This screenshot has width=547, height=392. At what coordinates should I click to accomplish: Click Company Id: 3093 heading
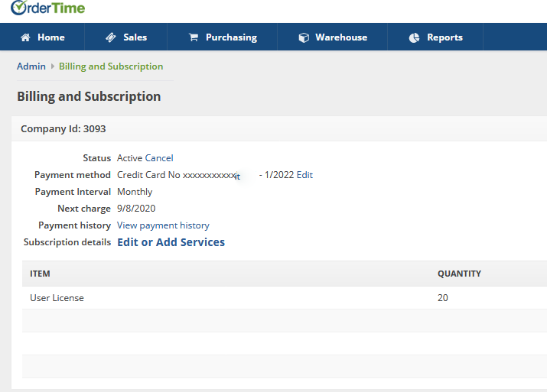click(x=63, y=129)
